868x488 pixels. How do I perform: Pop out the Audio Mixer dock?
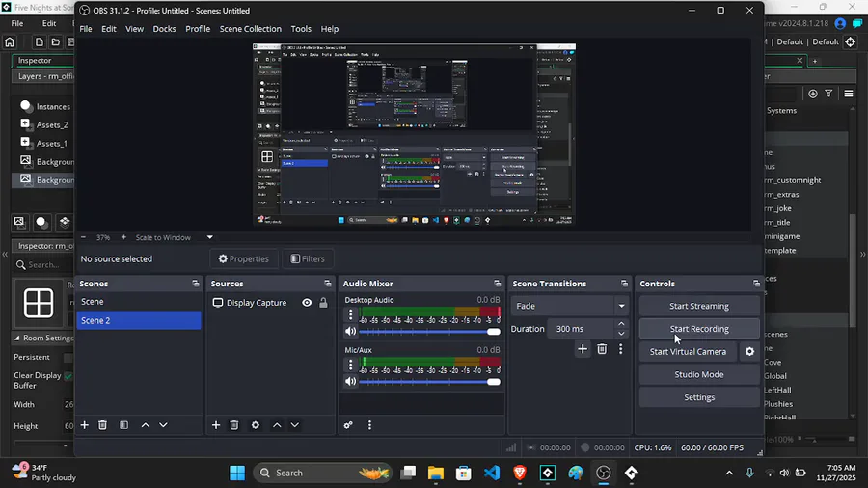(x=497, y=284)
